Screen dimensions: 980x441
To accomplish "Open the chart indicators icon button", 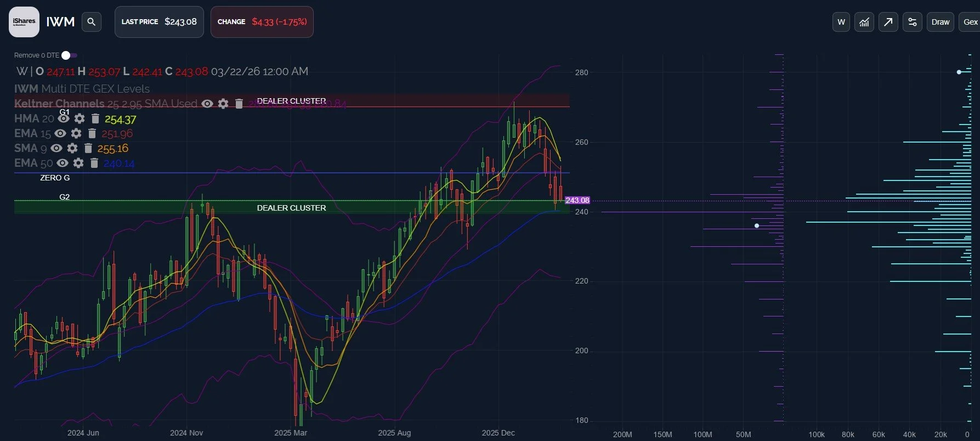I will (864, 22).
